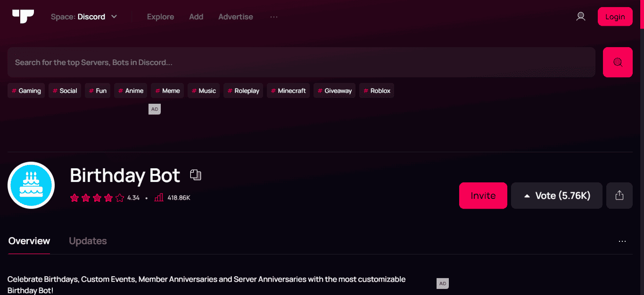Select the Music tag

click(x=204, y=90)
